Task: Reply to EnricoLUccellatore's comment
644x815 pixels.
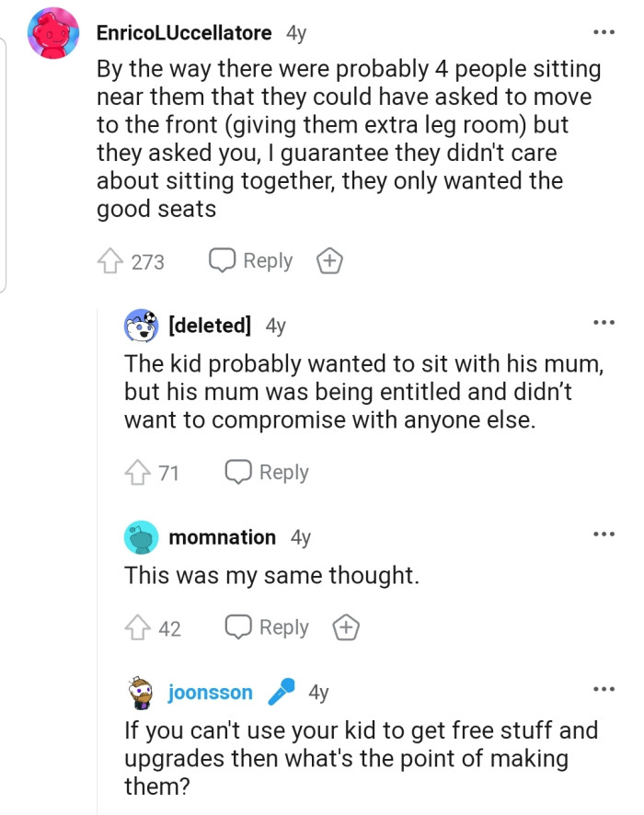Action: [250, 261]
